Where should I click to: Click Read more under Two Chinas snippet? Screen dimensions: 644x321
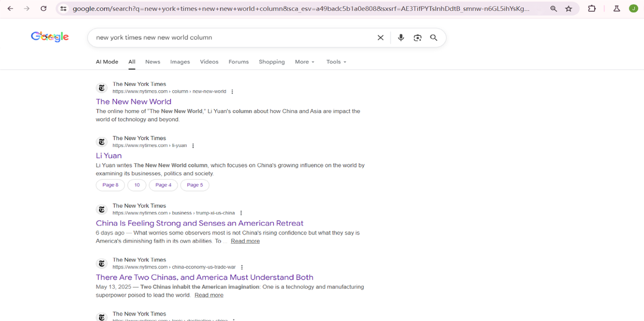coord(209,295)
